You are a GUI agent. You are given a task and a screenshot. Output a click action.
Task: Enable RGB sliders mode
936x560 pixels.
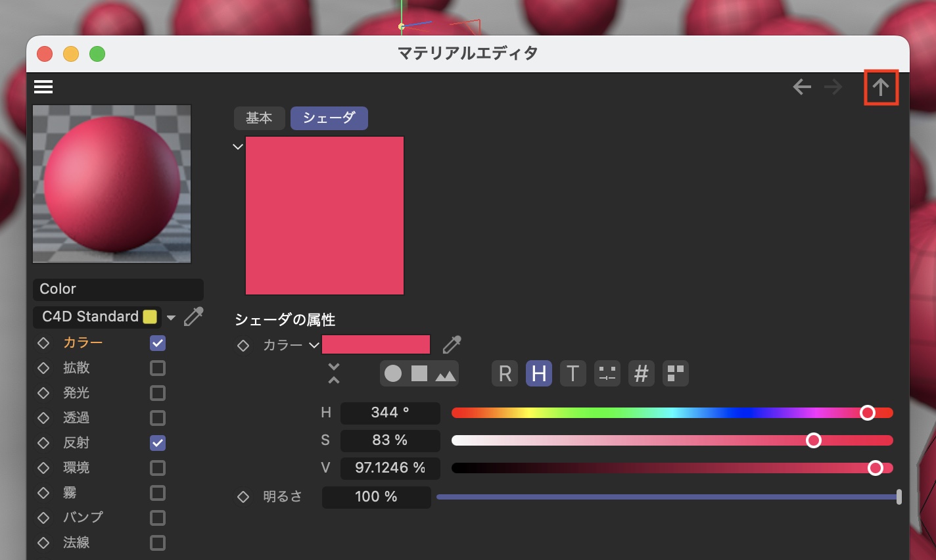coord(505,374)
